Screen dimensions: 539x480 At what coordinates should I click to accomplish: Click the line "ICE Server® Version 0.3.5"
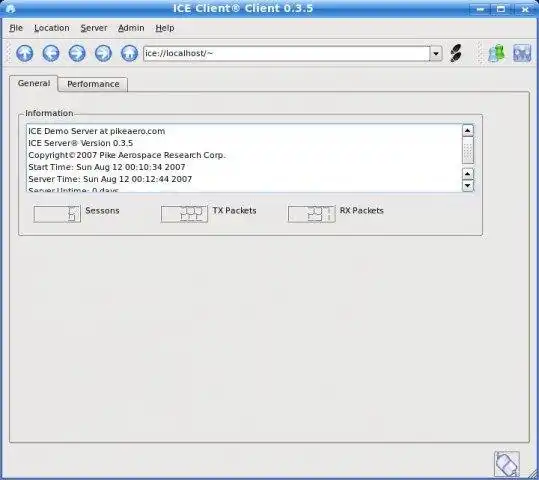(80, 143)
